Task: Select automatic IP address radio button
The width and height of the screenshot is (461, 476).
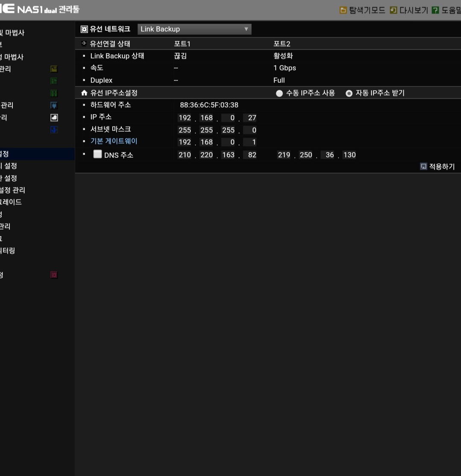Action: (349, 93)
